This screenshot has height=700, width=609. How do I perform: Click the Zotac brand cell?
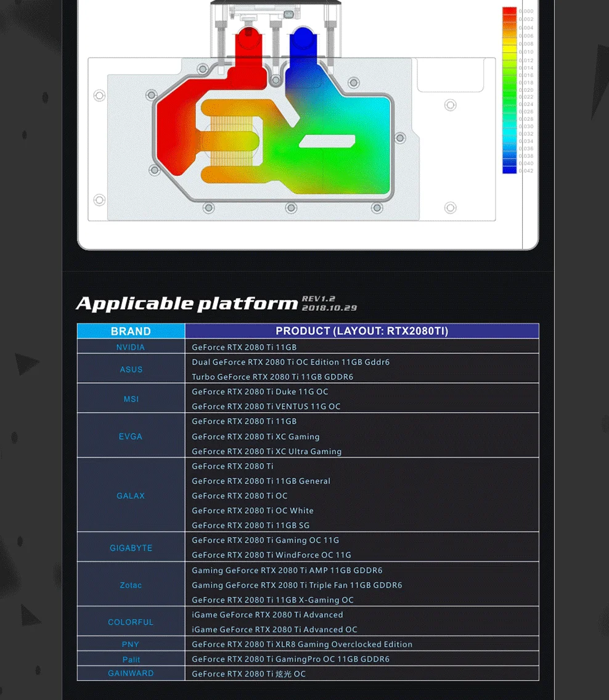point(131,585)
